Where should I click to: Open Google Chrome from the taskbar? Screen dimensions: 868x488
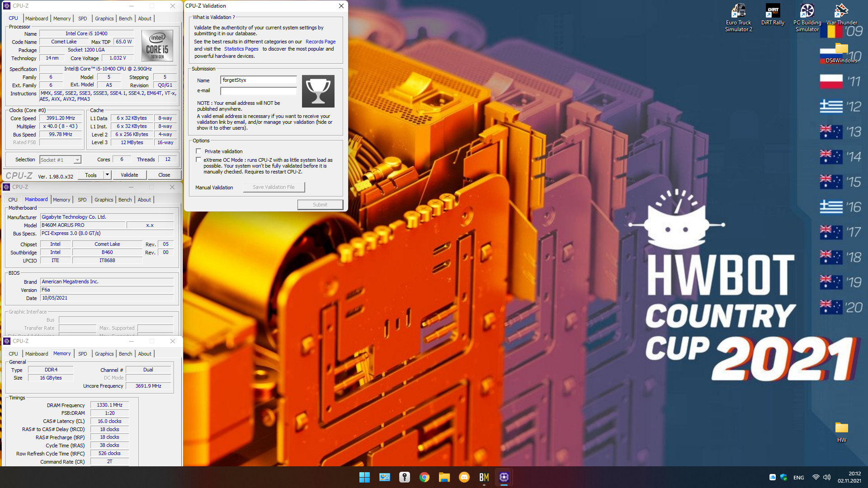(x=424, y=477)
